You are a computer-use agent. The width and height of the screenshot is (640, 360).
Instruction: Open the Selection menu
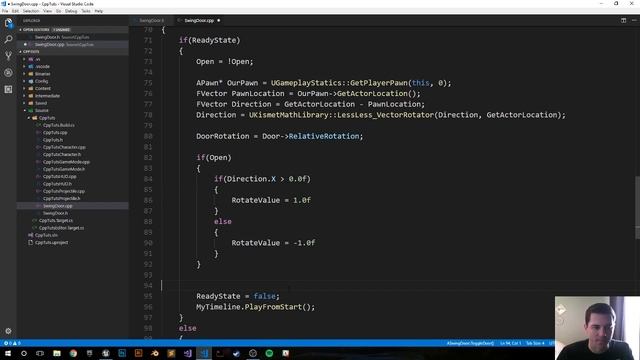pos(31,11)
